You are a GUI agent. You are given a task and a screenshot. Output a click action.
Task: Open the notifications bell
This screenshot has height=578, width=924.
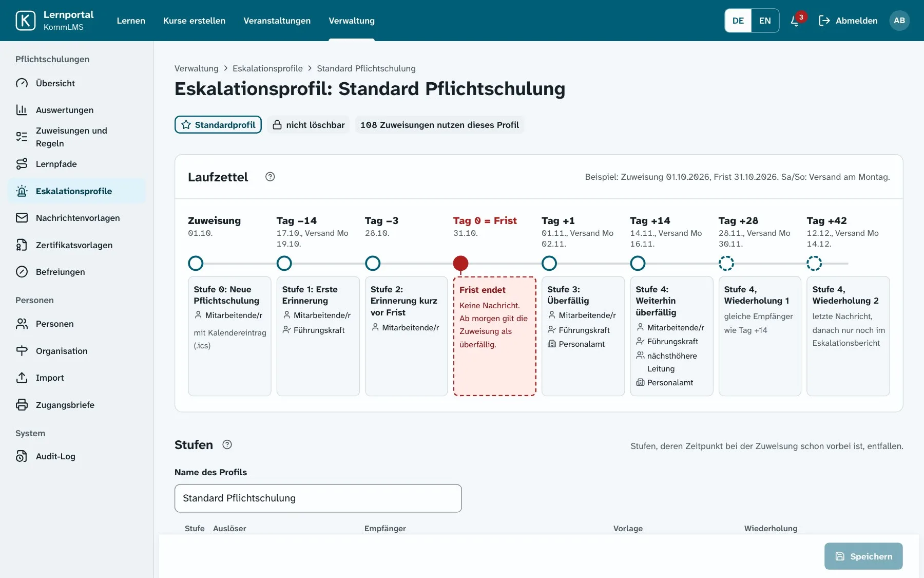point(795,21)
